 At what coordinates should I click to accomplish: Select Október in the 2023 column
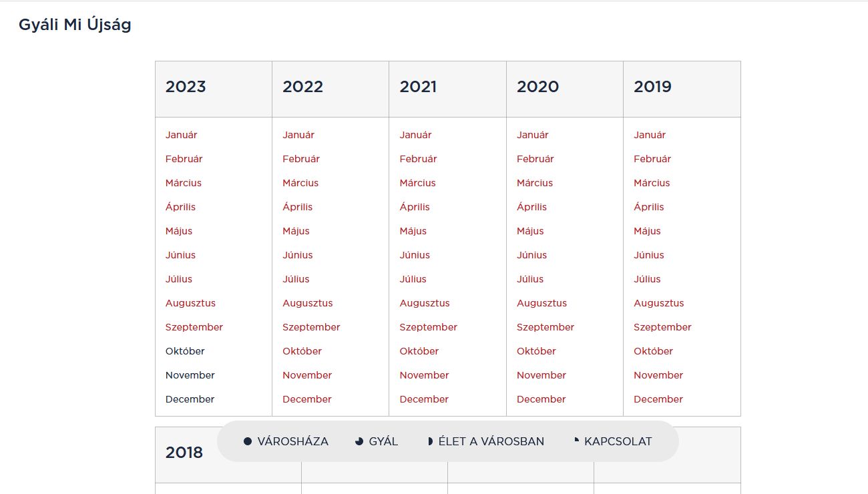click(x=185, y=351)
